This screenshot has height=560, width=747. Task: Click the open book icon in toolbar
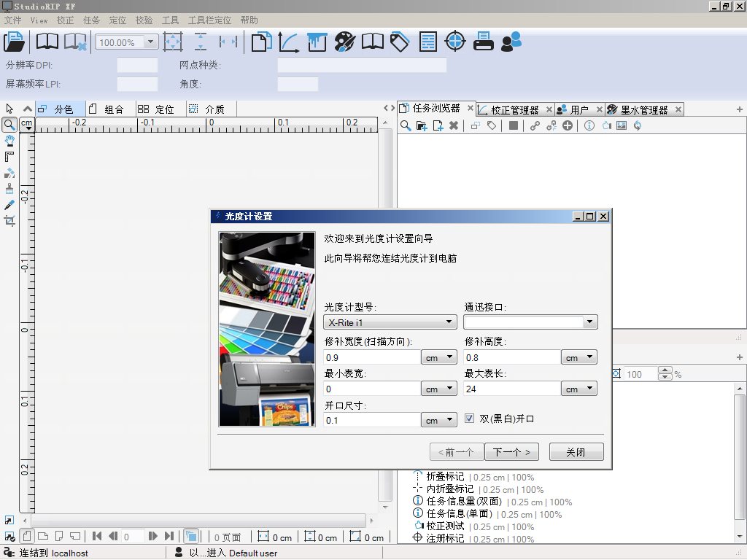click(47, 42)
